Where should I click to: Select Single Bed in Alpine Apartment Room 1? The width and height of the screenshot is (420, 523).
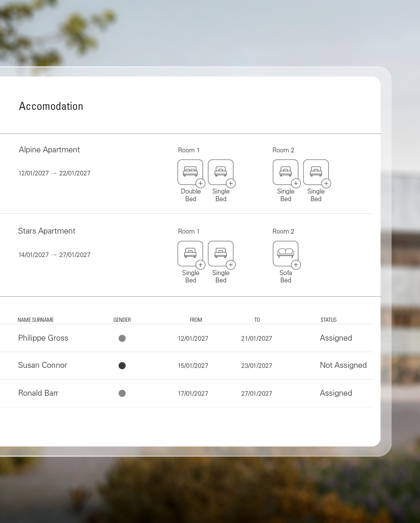220,172
